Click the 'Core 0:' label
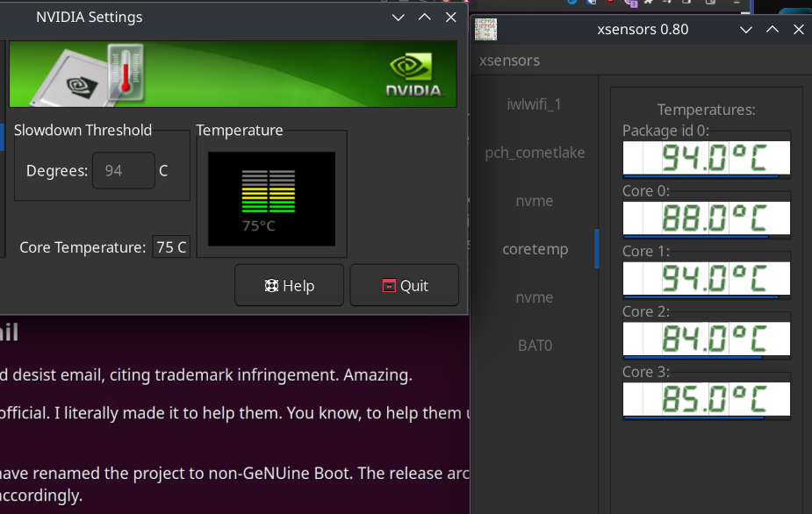The width and height of the screenshot is (812, 514). (x=646, y=191)
